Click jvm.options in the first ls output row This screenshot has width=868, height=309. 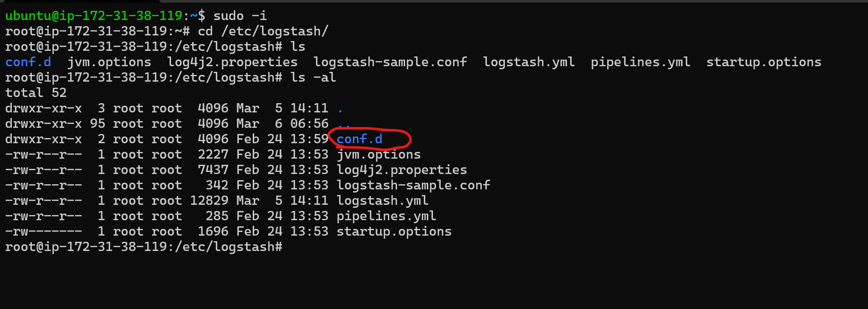(x=109, y=62)
